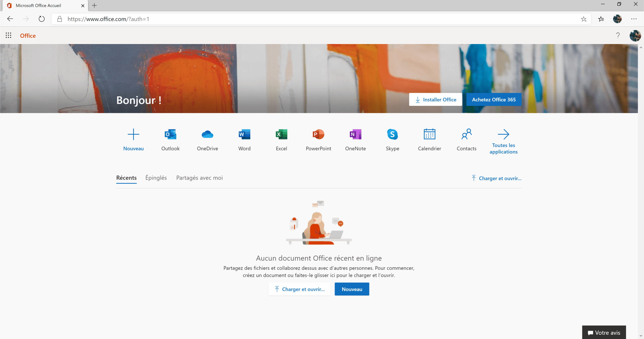Switch to the Épinglés tab
The height and width of the screenshot is (339, 644).
coord(156,178)
